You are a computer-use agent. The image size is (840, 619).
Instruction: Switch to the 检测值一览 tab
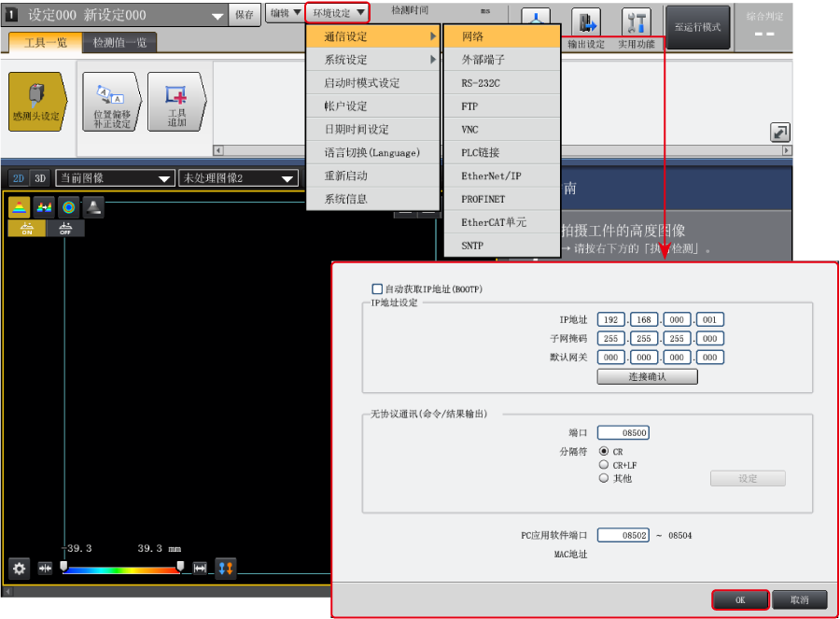point(119,42)
